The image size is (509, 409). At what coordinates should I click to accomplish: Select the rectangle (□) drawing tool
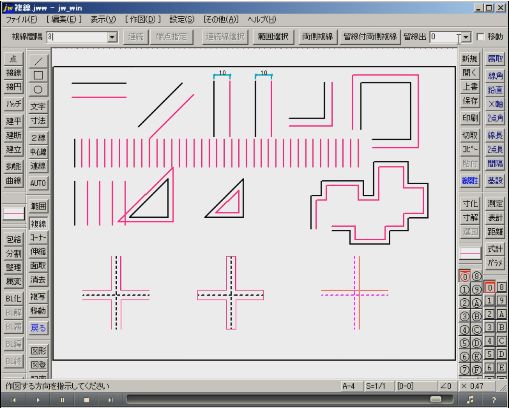tap(38, 75)
